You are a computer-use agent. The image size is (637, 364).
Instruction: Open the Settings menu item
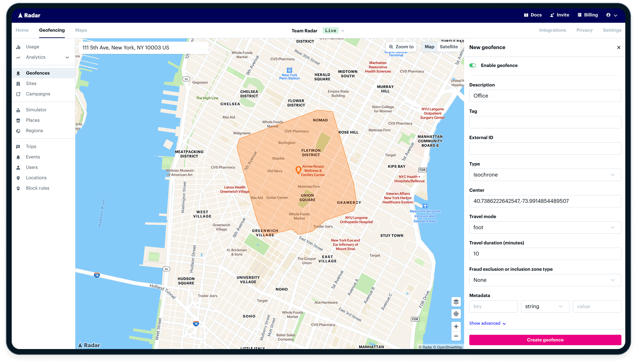coord(612,30)
